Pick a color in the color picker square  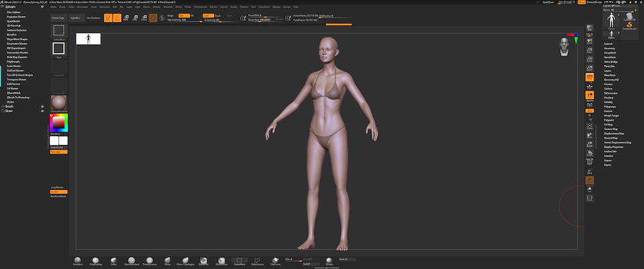(x=58, y=123)
